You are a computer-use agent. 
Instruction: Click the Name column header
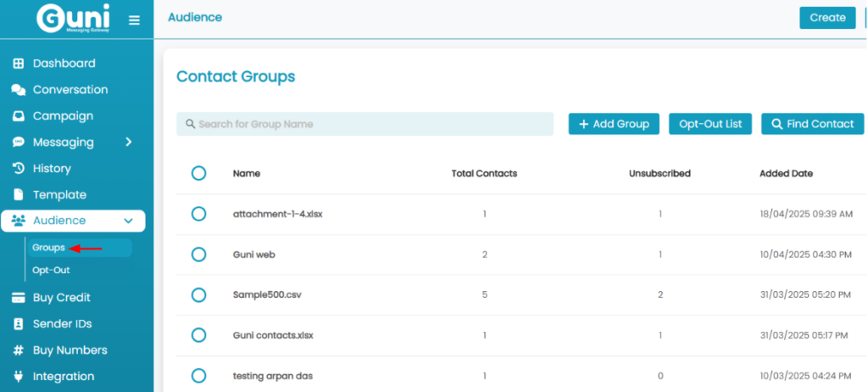(247, 174)
